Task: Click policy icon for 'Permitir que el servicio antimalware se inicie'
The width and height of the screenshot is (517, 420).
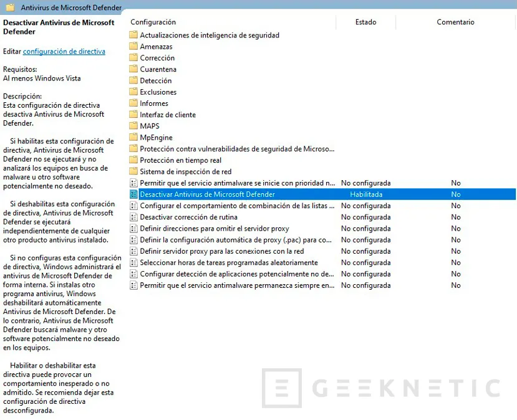Action: click(133, 183)
